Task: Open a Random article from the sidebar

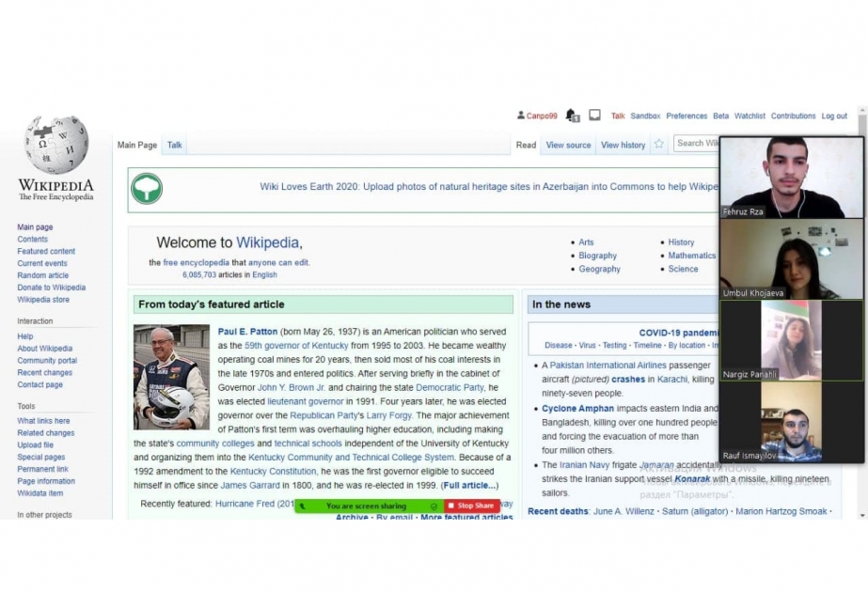Action: click(42, 275)
